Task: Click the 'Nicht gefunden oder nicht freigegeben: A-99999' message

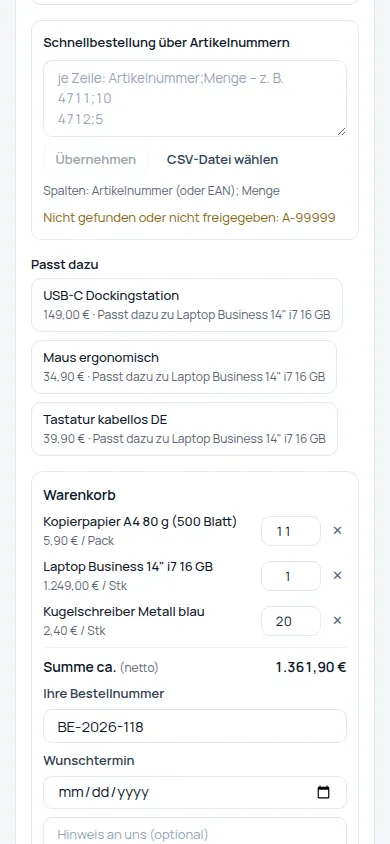Action: 189,218
